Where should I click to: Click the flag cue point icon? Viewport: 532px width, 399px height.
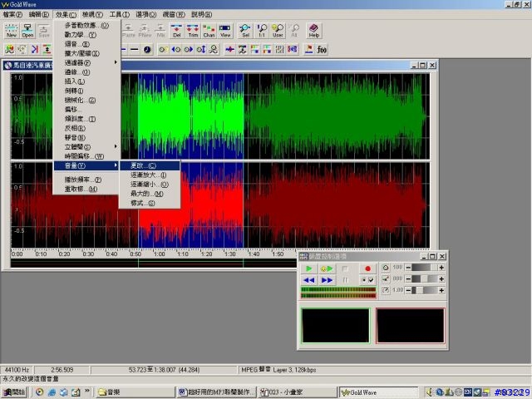tap(308, 50)
